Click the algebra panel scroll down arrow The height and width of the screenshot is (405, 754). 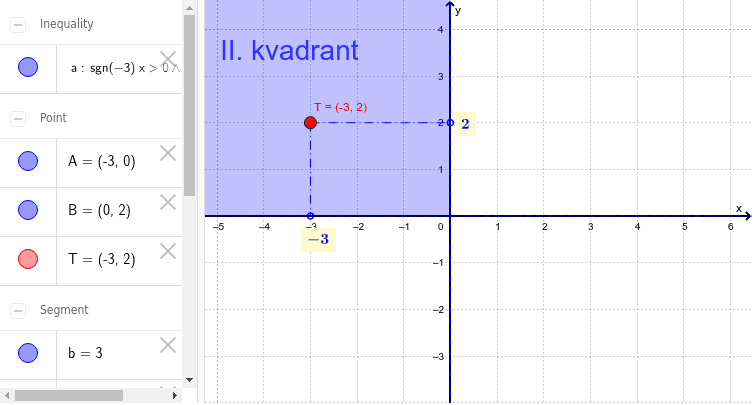coord(189,380)
